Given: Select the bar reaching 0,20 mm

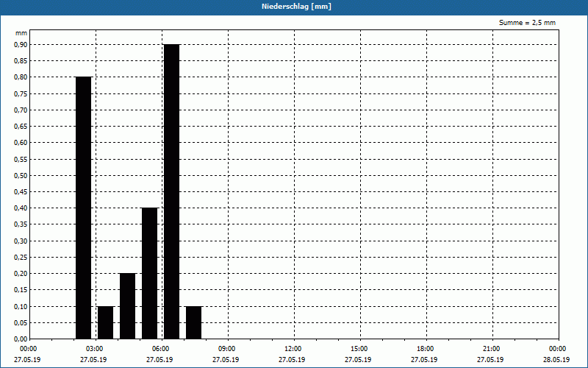Looking at the screenshot, I should (x=127, y=306).
